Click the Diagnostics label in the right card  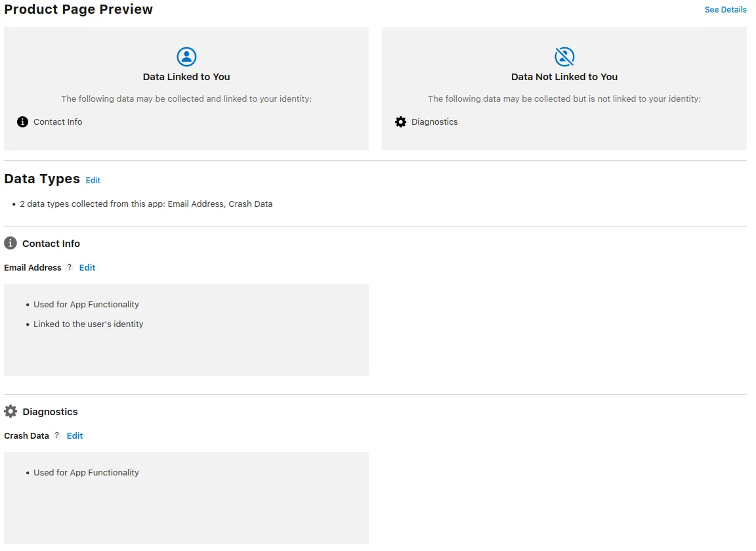click(435, 121)
